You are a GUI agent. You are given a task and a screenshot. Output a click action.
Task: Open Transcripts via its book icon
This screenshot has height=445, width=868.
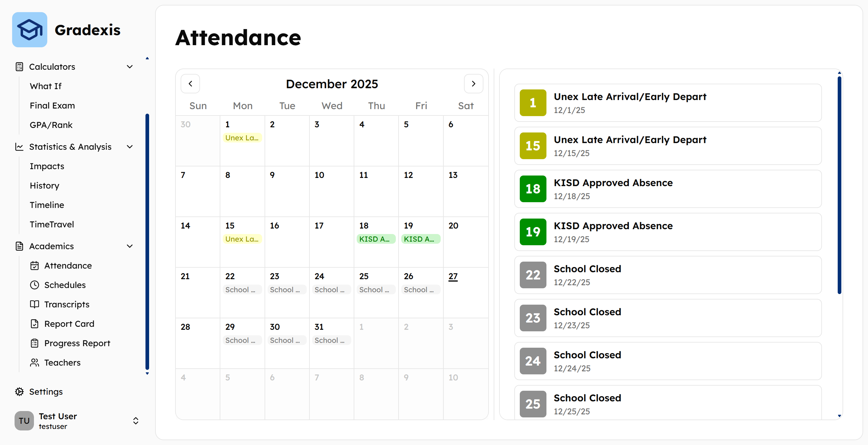(34, 304)
